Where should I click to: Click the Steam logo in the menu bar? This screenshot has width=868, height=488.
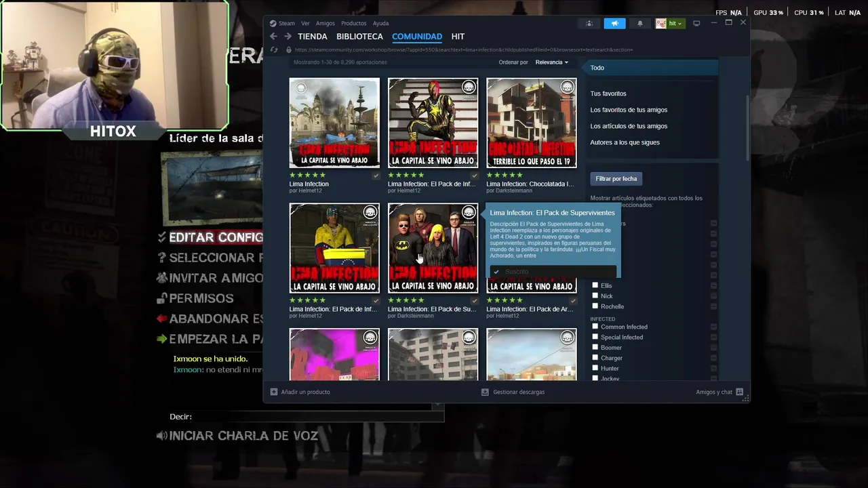click(273, 23)
